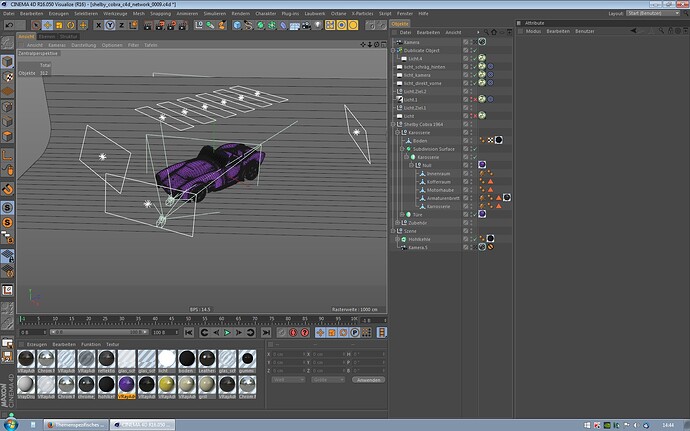690x431 pixels.
Task: Click the viewport pan arrows icon
Action: point(363,44)
